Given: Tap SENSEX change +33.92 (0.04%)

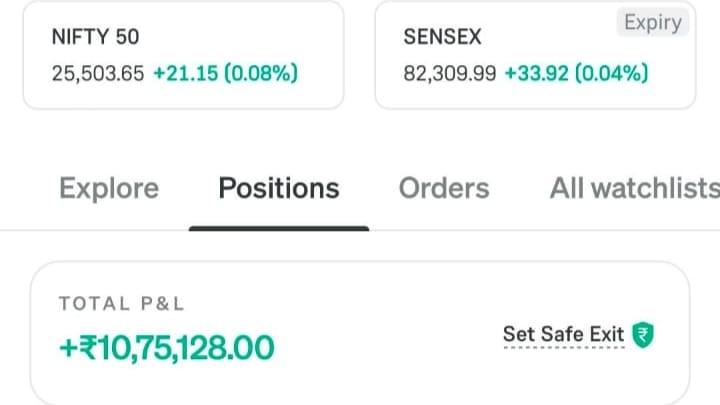Looking at the screenshot, I should click(x=576, y=73).
